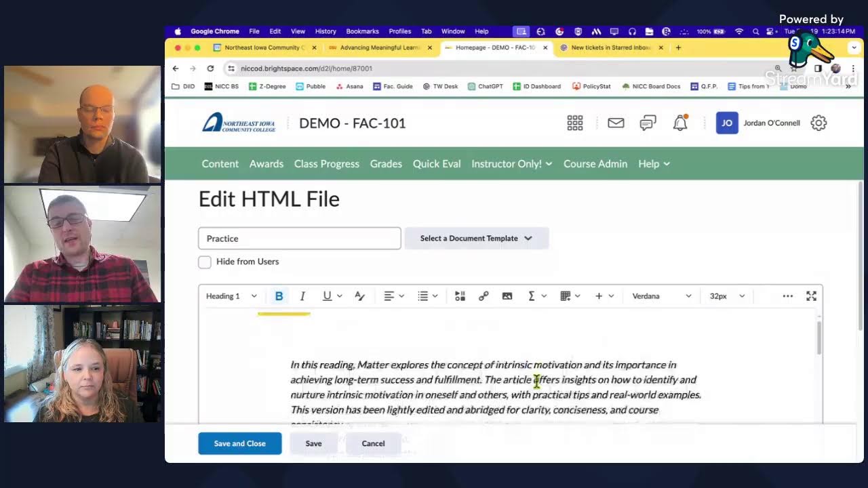
Task: Expand the Instructor Only! menu
Action: point(512,164)
